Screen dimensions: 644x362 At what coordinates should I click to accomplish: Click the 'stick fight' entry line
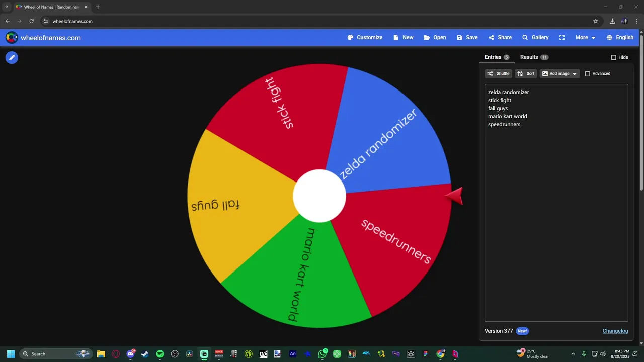(499, 100)
